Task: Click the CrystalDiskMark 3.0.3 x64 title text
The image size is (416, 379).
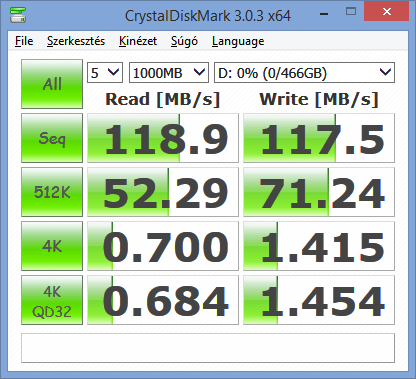Action: click(208, 16)
